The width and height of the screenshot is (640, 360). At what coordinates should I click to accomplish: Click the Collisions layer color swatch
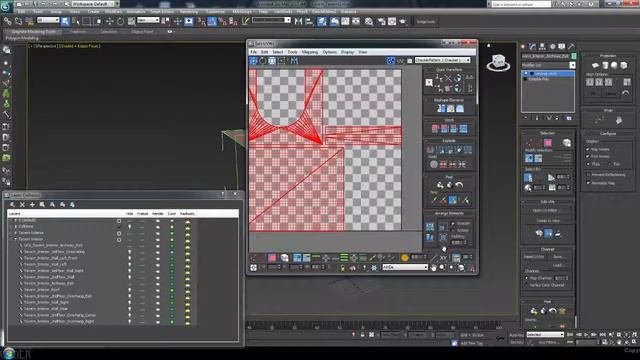point(172,227)
